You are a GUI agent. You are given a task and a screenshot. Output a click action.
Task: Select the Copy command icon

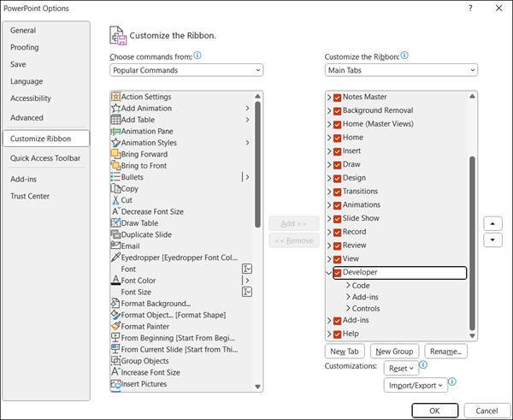click(115, 188)
